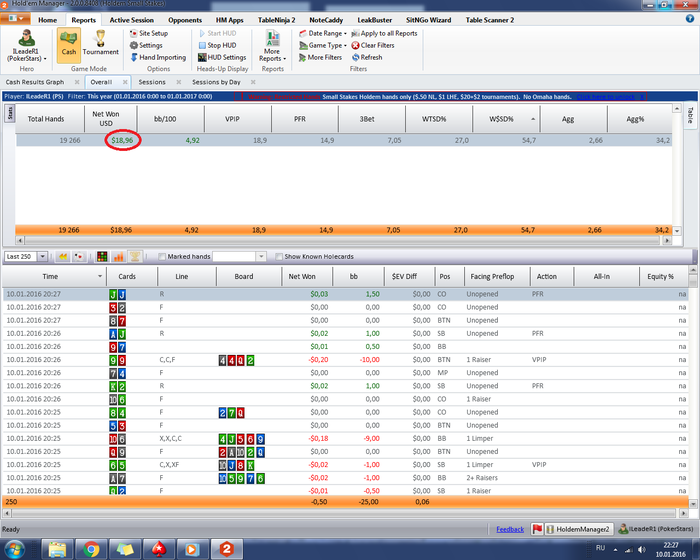Open the SitNGo Wizard tab

point(429,20)
